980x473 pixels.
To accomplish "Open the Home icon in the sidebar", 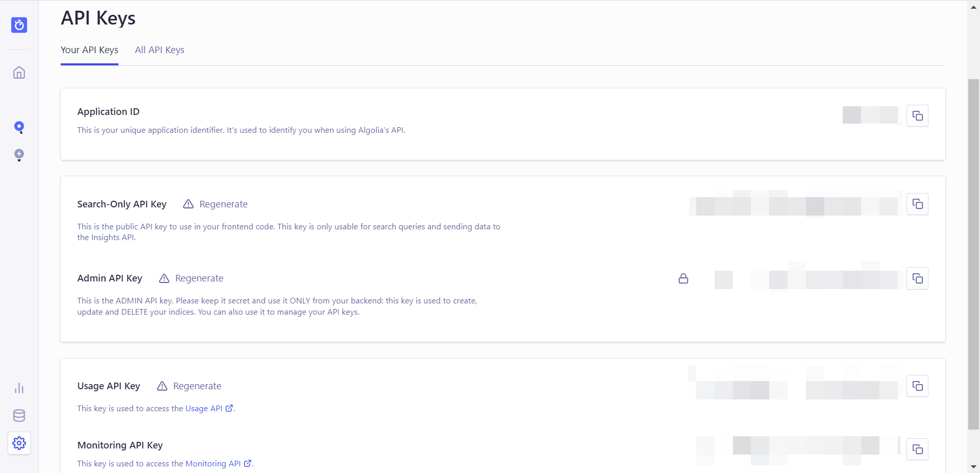I will (19, 73).
